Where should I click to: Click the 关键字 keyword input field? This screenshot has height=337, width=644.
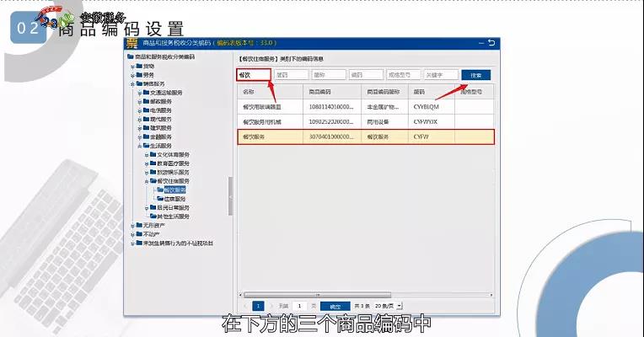[x=441, y=75]
